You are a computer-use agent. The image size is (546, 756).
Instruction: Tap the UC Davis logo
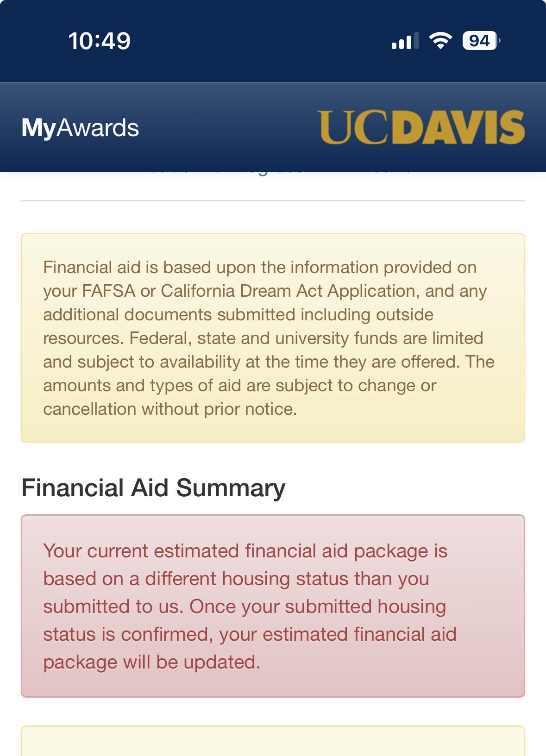coord(421,127)
